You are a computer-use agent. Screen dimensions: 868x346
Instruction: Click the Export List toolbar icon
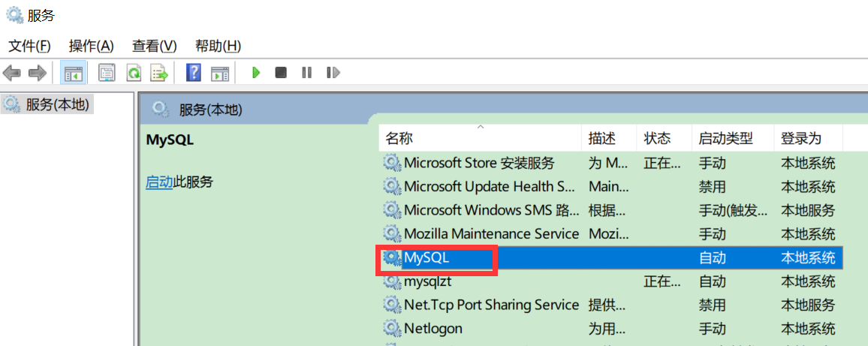tap(159, 73)
